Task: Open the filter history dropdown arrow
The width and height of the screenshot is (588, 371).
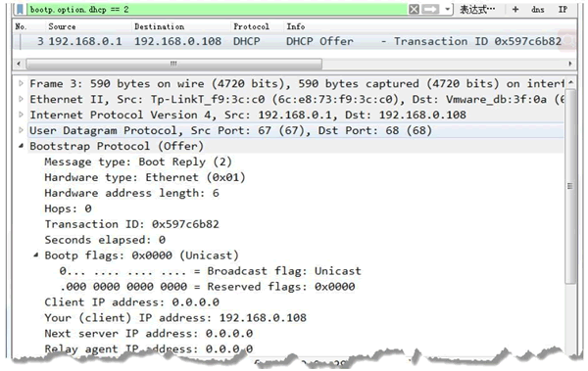Action: point(448,9)
